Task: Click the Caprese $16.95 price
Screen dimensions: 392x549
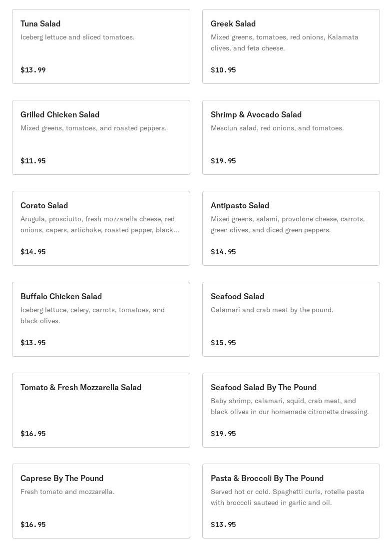Action: point(33,525)
